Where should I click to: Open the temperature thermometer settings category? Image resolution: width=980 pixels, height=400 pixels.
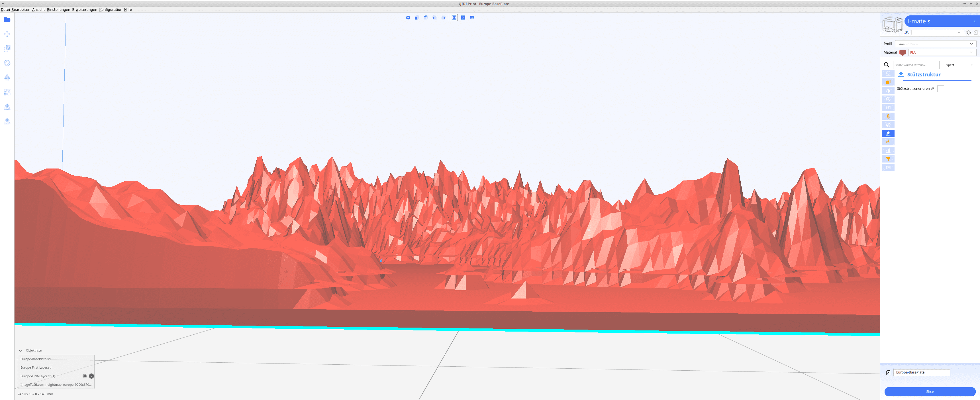click(x=888, y=116)
